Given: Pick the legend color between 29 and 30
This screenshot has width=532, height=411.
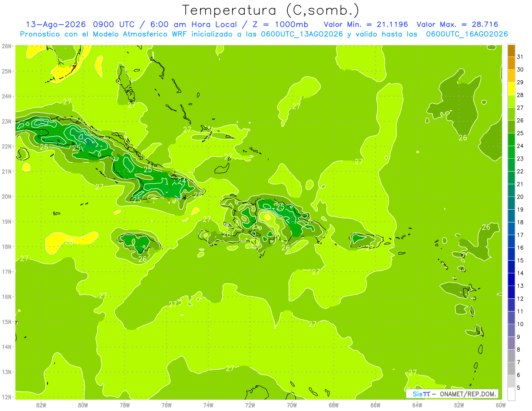Looking at the screenshot, I should click(x=511, y=76).
